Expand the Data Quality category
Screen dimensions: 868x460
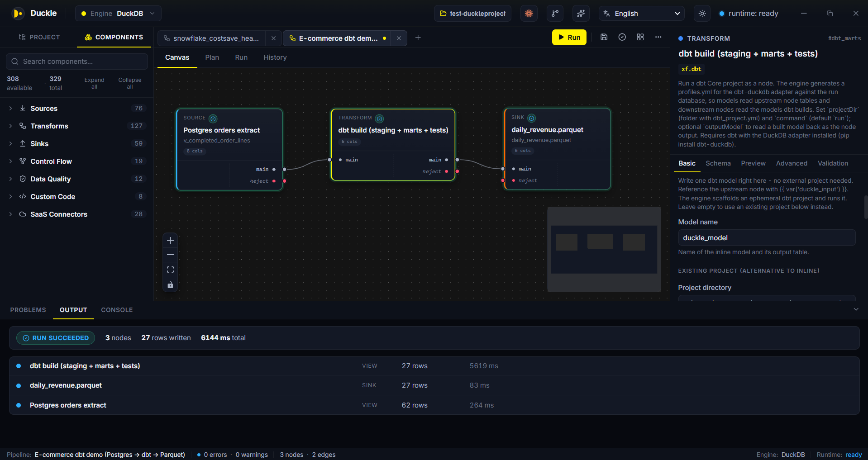click(x=76, y=179)
